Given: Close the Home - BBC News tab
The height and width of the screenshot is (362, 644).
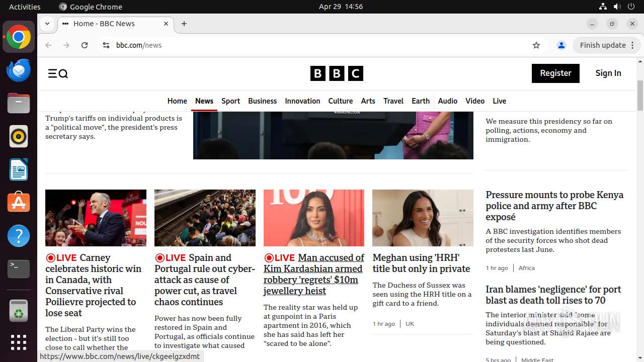Looking at the screenshot, I should point(166,24).
